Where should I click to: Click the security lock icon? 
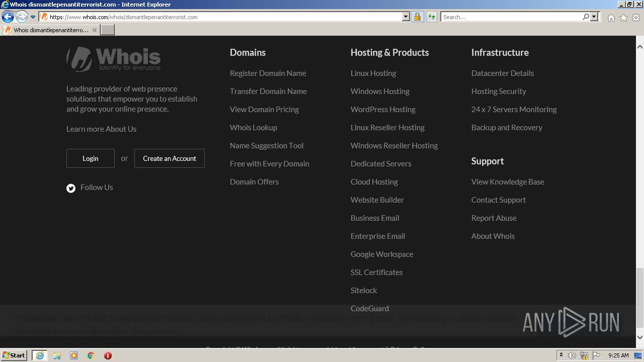[417, 17]
